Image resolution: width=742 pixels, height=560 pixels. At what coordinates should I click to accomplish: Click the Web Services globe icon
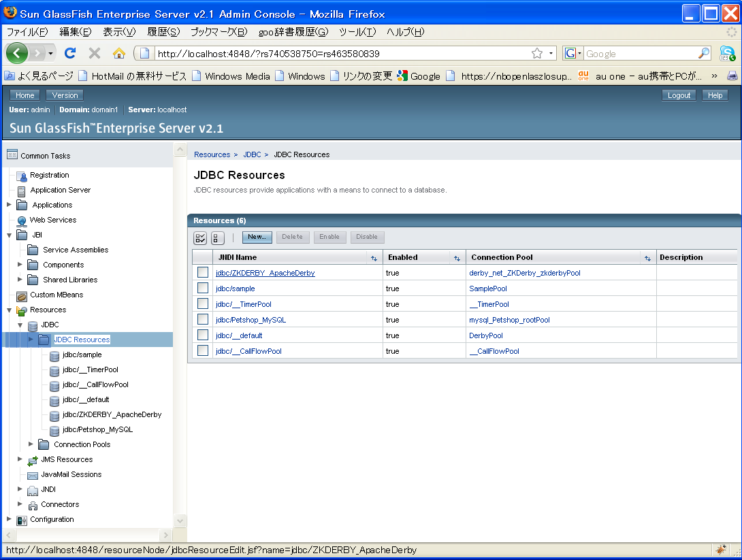(x=22, y=221)
